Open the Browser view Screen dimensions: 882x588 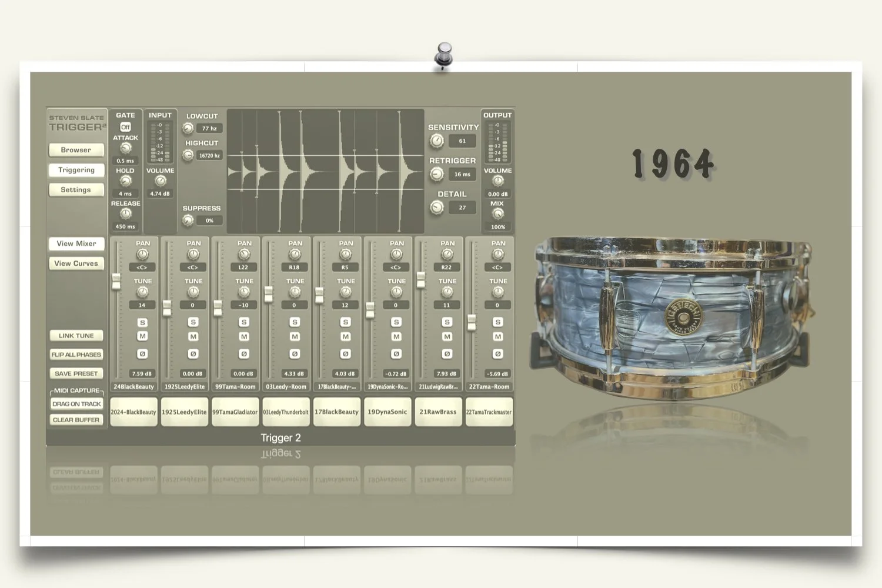[x=76, y=150]
